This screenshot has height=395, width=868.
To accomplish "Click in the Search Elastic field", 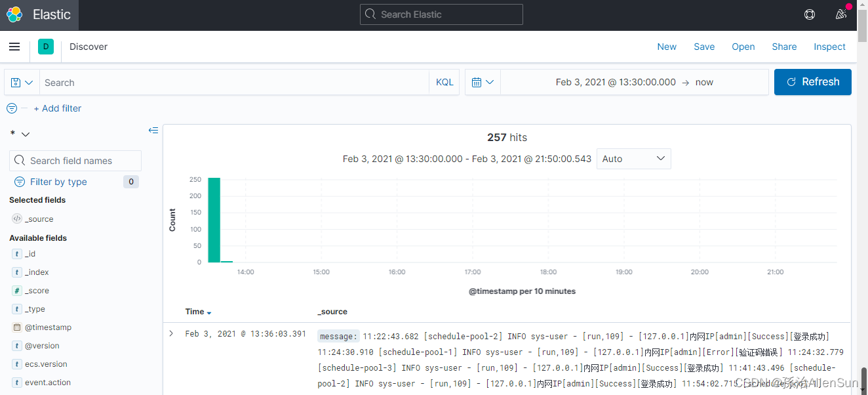I will tap(441, 14).
